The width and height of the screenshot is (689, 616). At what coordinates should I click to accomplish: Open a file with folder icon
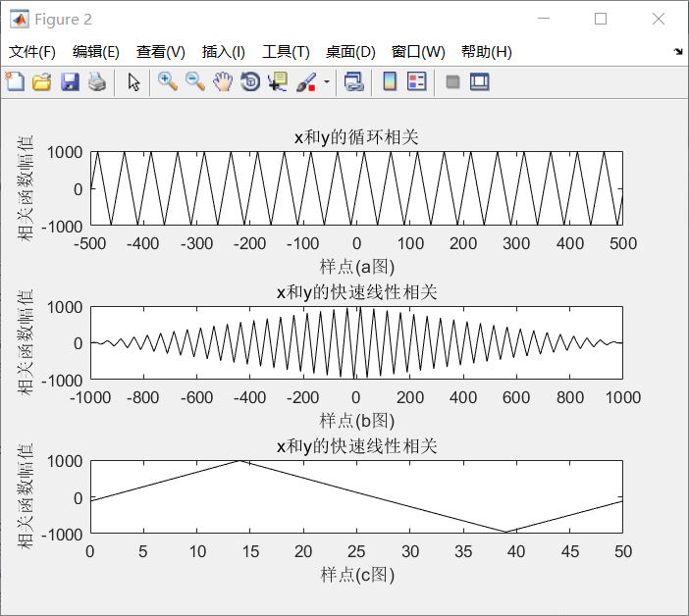click(x=42, y=81)
